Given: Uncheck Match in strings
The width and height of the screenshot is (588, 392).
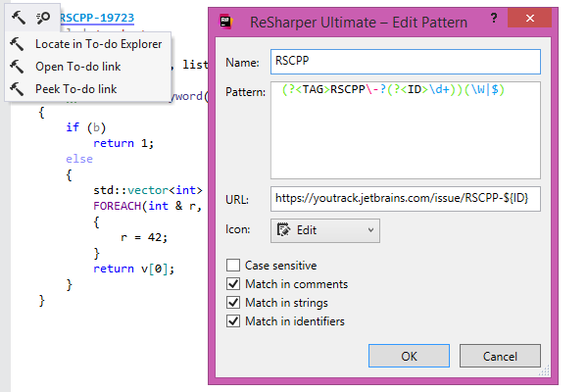Looking at the screenshot, I should pyautogui.click(x=233, y=302).
